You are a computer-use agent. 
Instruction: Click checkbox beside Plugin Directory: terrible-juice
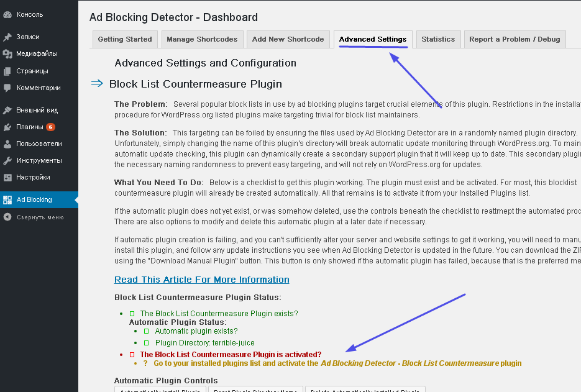pos(147,343)
